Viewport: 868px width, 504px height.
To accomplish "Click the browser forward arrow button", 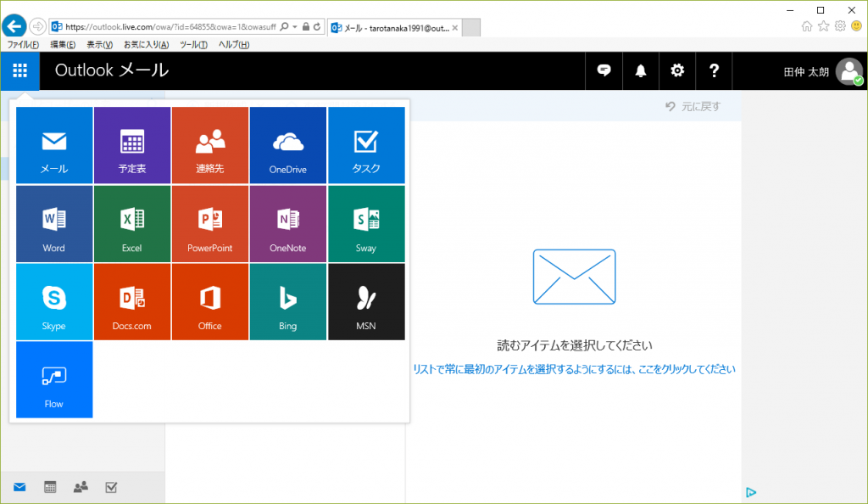I will click(x=37, y=26).
